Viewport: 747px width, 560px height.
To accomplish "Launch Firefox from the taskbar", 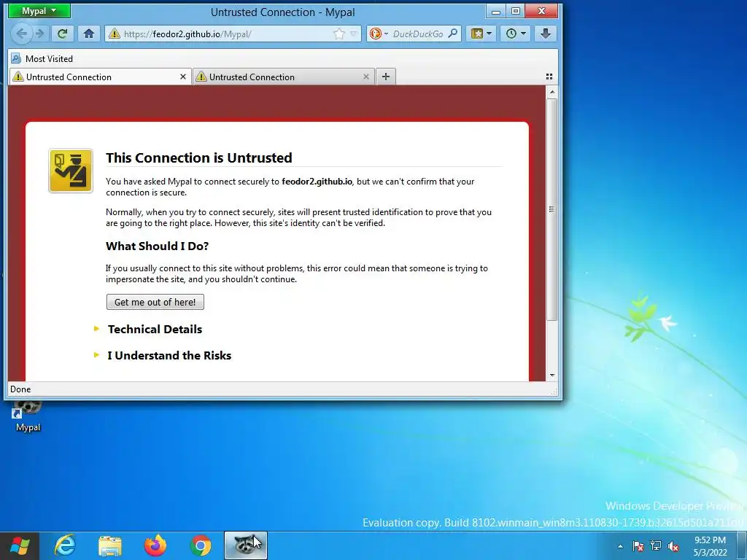I will click(155, 545).
